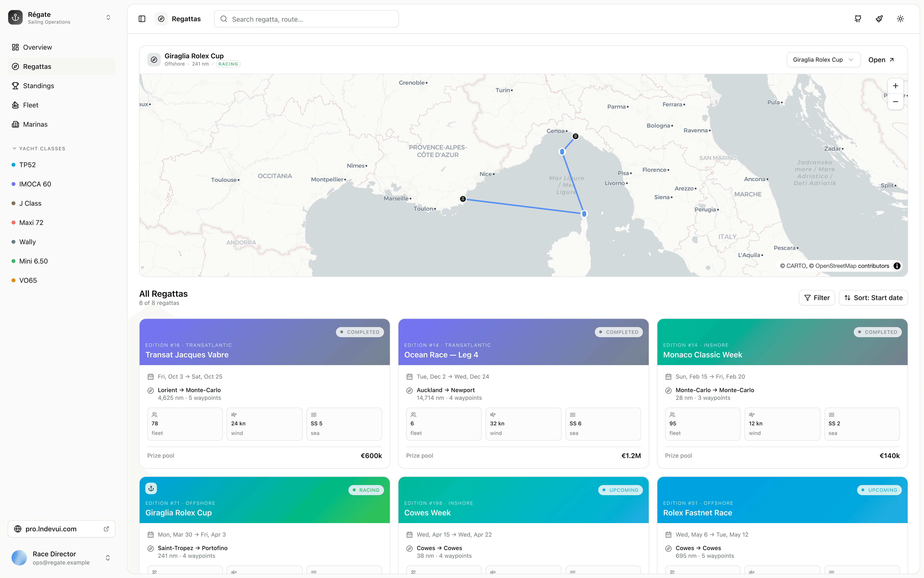Screen dimensions: 924x578
Task: Pick Mini 6.50 class
Action: [x=62, y=261]
